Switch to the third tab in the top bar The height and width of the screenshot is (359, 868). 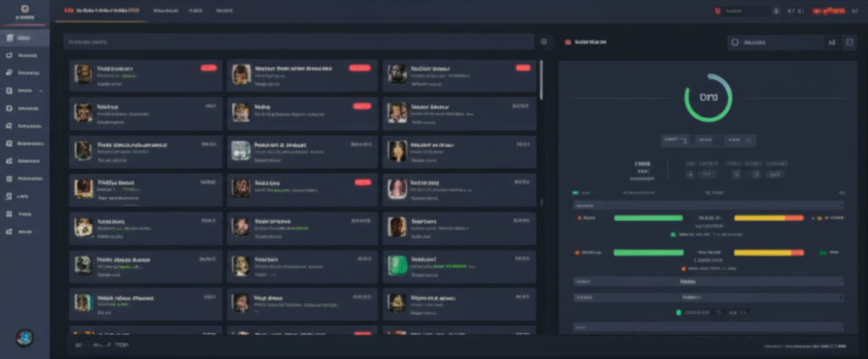tap(195, 10)
